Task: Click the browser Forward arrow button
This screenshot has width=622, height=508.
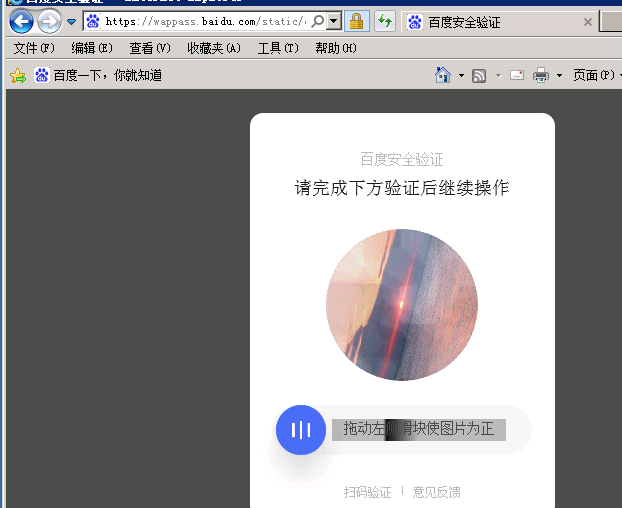Action: pos(49,21)
